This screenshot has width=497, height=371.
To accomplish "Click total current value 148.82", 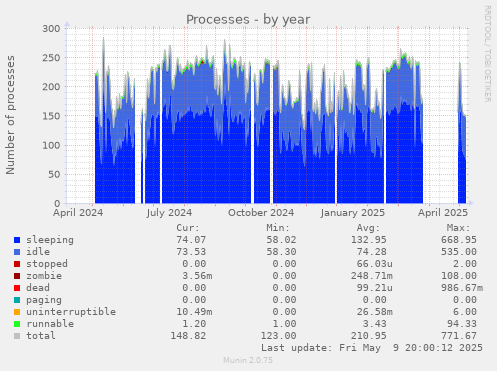I will tap(188, 336).
